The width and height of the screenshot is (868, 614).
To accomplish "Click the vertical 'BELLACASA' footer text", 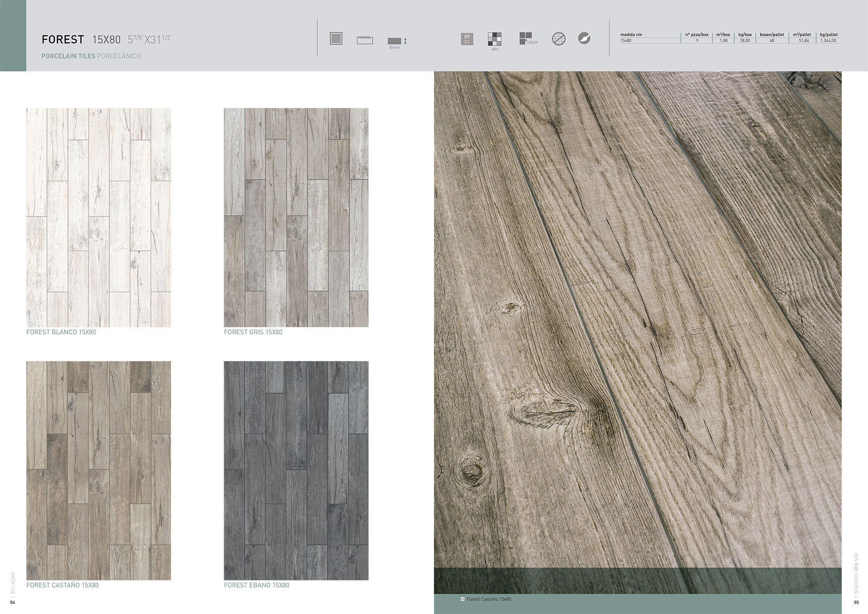I will pos(13,583).
